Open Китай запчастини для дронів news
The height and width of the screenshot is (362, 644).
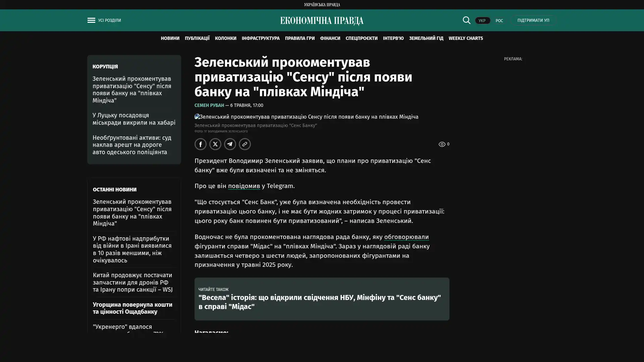[133, 282]
